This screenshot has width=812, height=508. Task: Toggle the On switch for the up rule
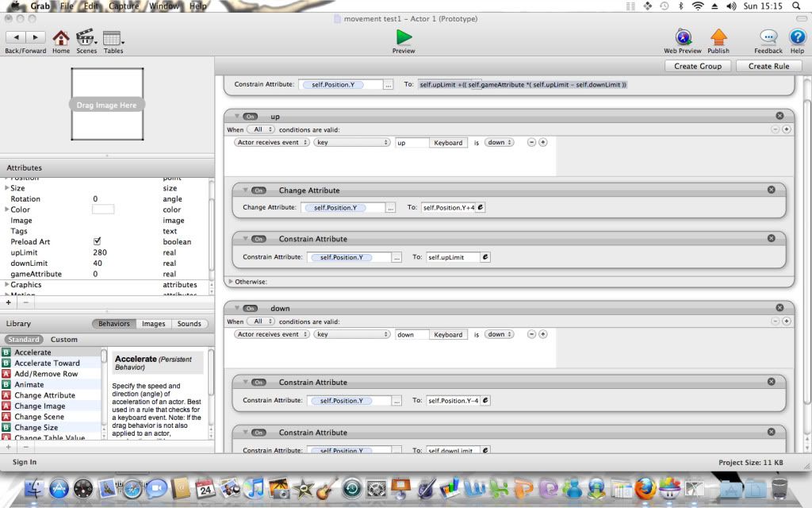pos(251,117)
